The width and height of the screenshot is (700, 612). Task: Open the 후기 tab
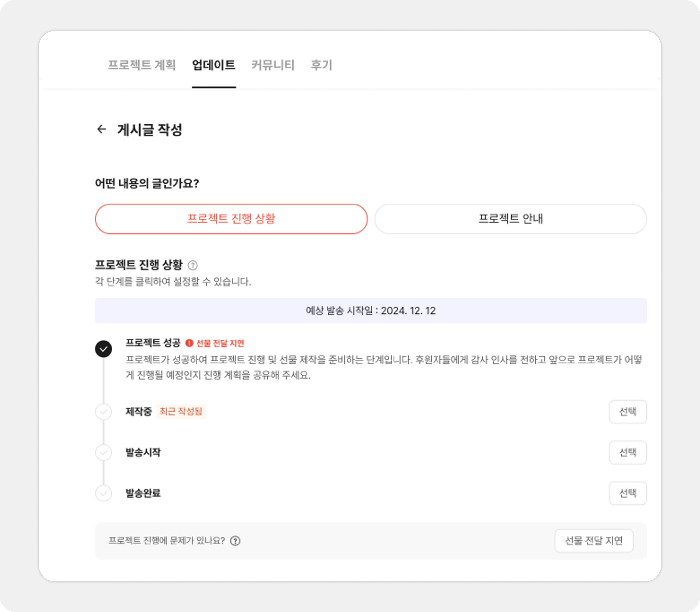322,65
